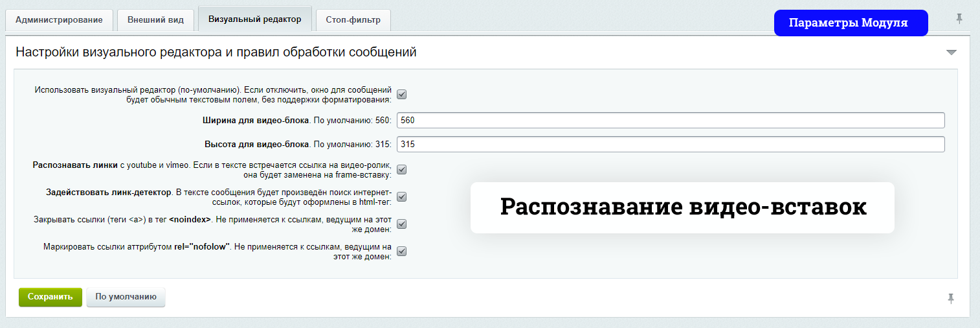Click the 'Настройки визуального редактора' section heading
The width and height of the screenshot is (980, 328).
(216, 53)
